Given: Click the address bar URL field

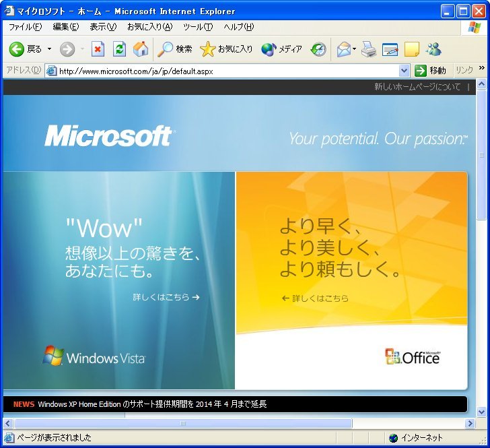Looking at the screenshot, I should click(x=228, y=71).
